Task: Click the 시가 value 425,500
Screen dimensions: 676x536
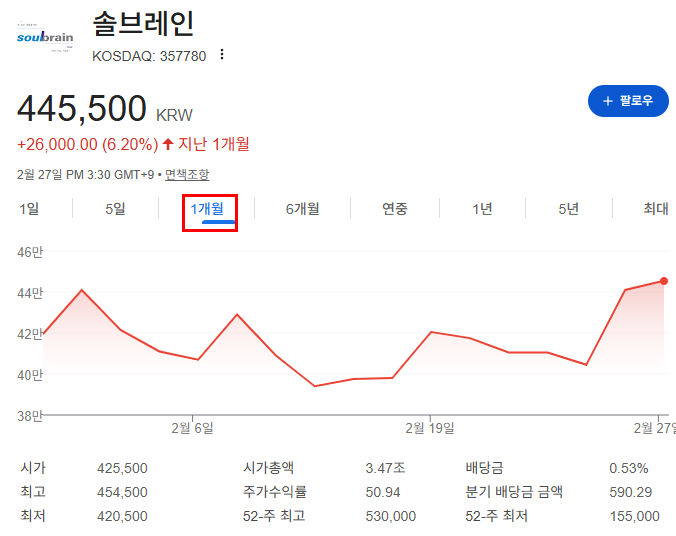Action: 122,468
